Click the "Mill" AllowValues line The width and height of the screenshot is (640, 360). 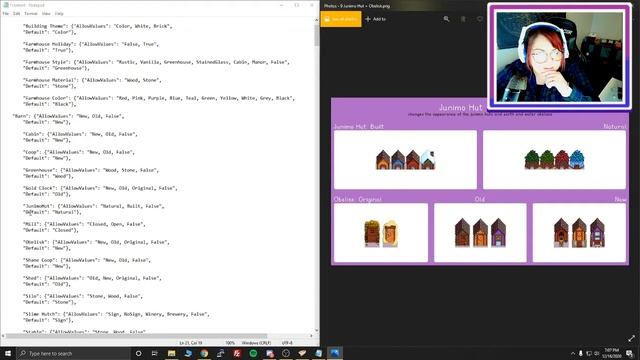click(x=84, y=224)
